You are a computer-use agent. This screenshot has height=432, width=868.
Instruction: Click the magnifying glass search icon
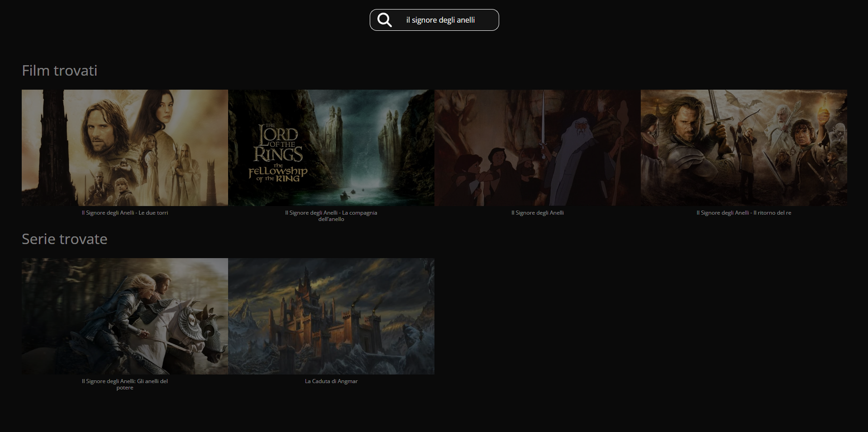tap(385, 20)
